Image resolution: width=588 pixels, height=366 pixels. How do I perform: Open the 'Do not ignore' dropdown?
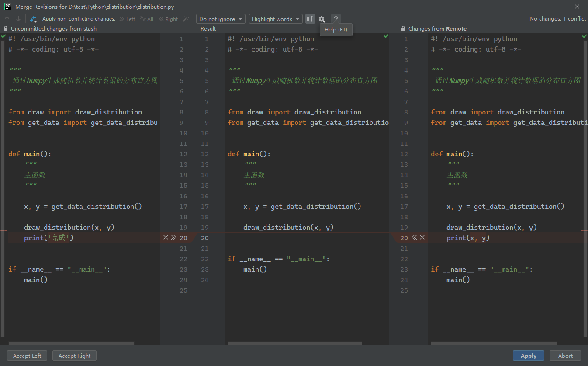(221, 19)
